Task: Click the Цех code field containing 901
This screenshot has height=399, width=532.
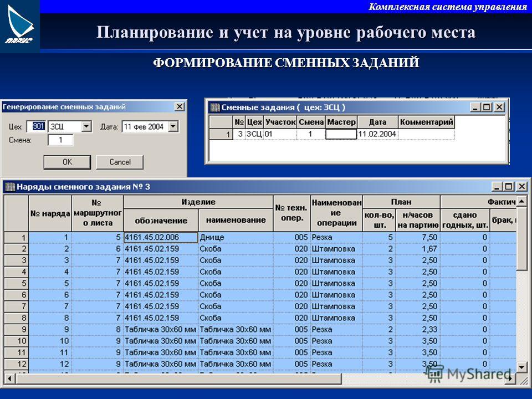Action: [37, 126]
